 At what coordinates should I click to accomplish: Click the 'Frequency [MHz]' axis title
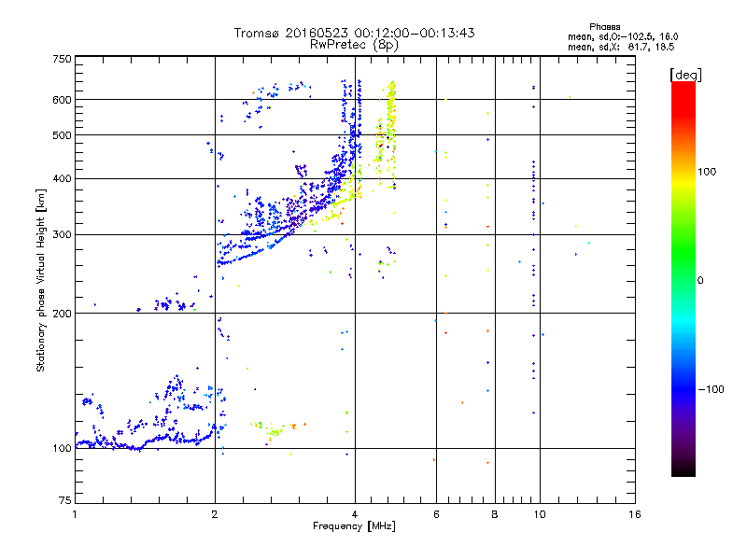(x=354, y=526)
